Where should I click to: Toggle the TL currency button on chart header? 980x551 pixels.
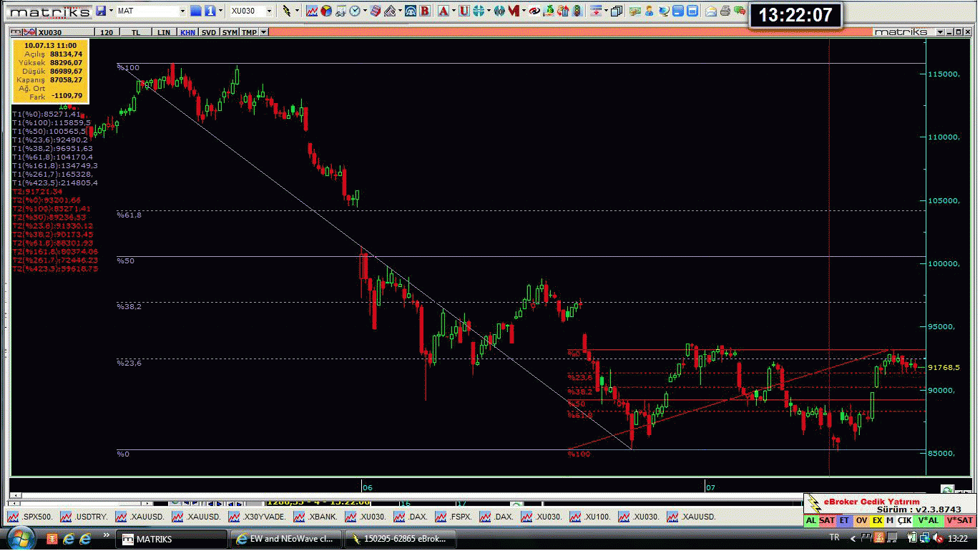135,32
